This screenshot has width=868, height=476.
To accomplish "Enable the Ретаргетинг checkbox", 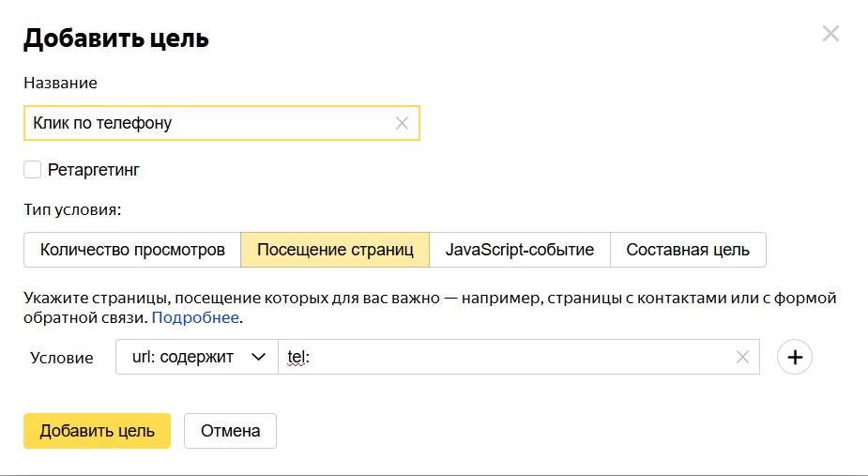I will pos(33,170).
